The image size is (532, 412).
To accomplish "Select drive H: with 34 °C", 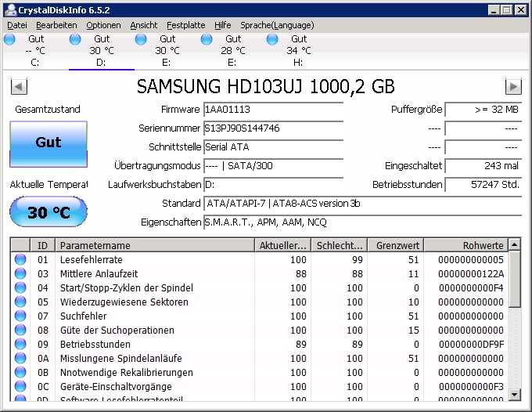I will tap(299, 51).
